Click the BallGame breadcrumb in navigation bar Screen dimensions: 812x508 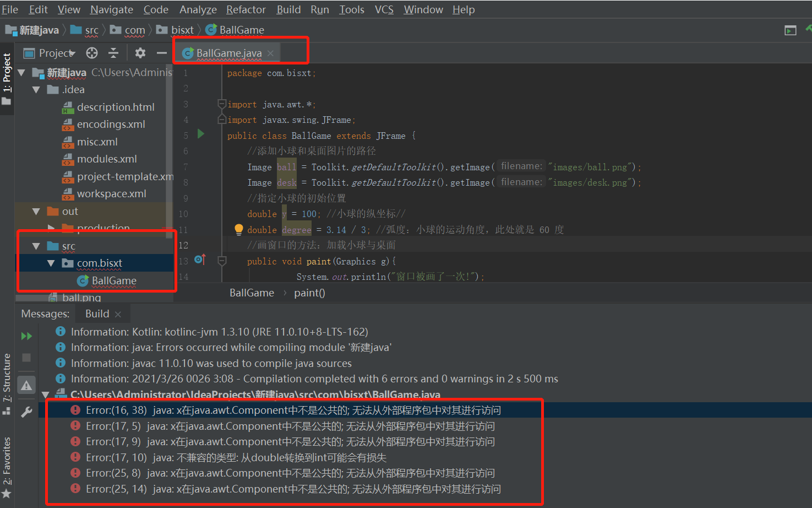tap(235, 30)
